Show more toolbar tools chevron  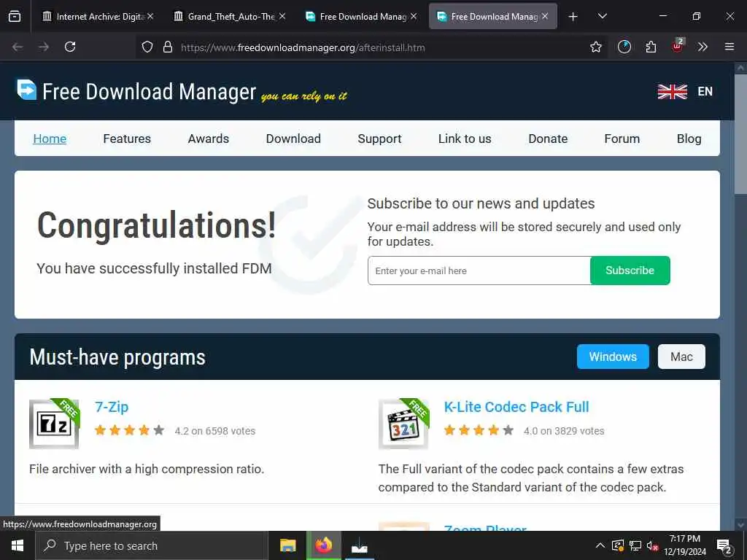pos(703,47)
